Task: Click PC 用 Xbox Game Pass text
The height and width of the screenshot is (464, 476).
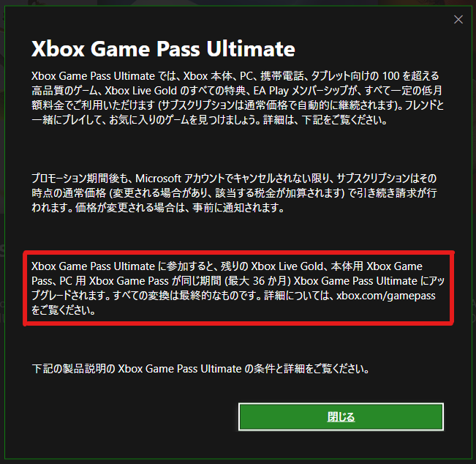Action: tap(114, 281)
